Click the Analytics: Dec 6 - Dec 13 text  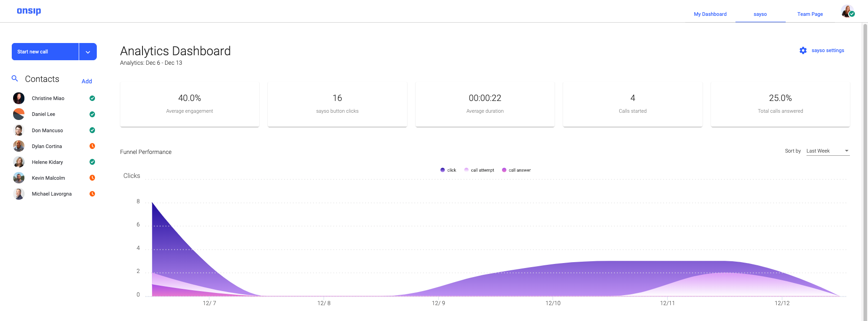[151, 63]
